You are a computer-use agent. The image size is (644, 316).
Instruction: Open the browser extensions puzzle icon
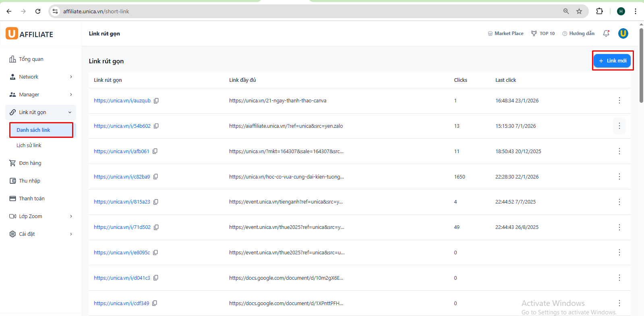599,11
